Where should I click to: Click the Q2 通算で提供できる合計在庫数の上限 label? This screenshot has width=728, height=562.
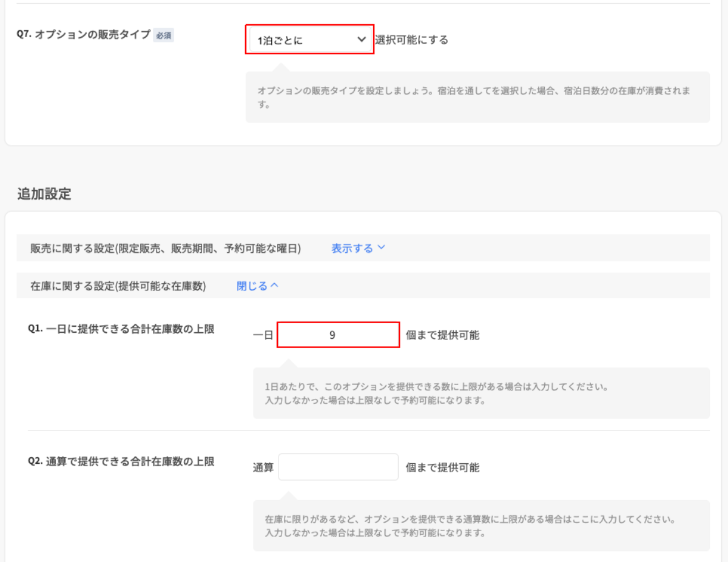[121, 461]
